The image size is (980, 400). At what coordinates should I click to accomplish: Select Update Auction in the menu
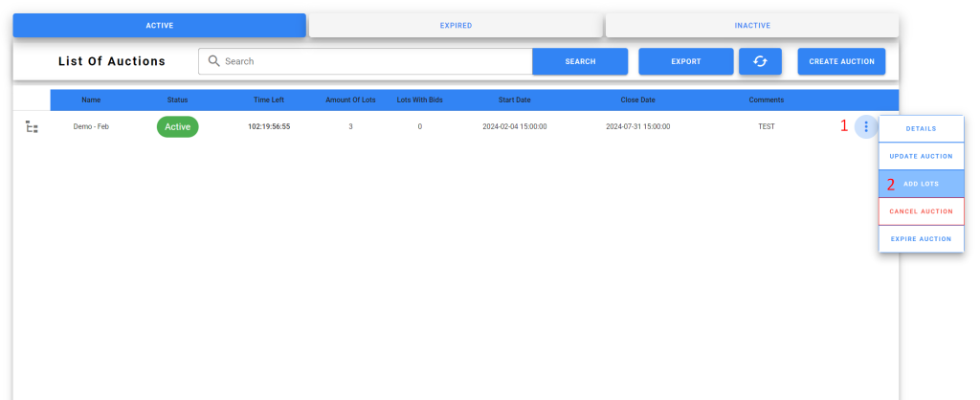point(921,156)
